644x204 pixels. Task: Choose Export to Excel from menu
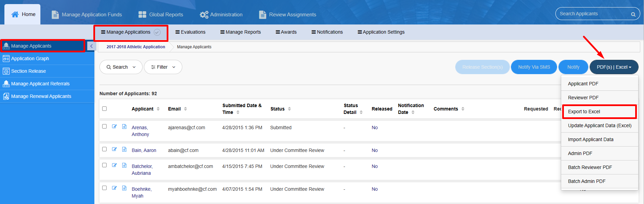pyautogui.click(x=584, y=112)
